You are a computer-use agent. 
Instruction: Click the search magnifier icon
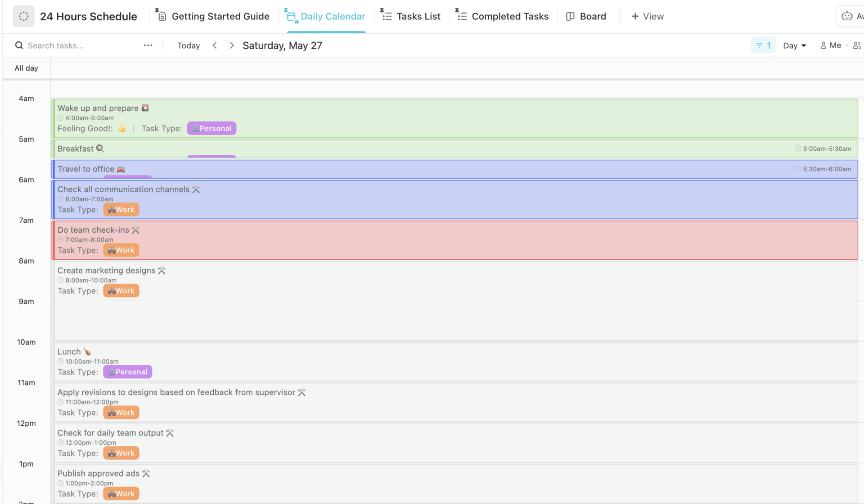tap(19, 45)
